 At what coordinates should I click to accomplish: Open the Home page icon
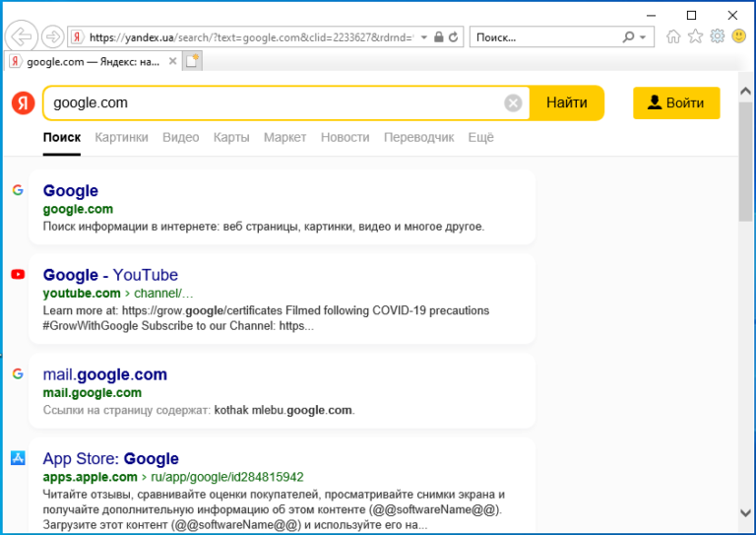coord(673,36)
